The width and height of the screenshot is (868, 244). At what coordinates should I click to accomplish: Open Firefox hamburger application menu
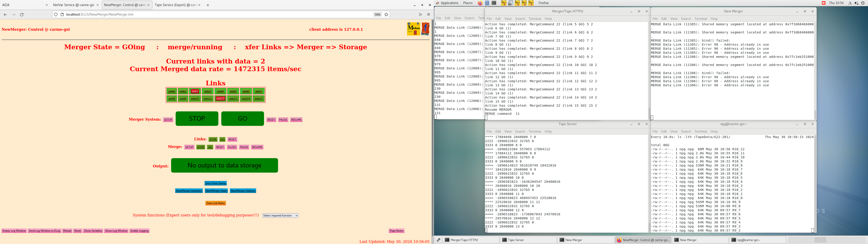click(429, 14)
